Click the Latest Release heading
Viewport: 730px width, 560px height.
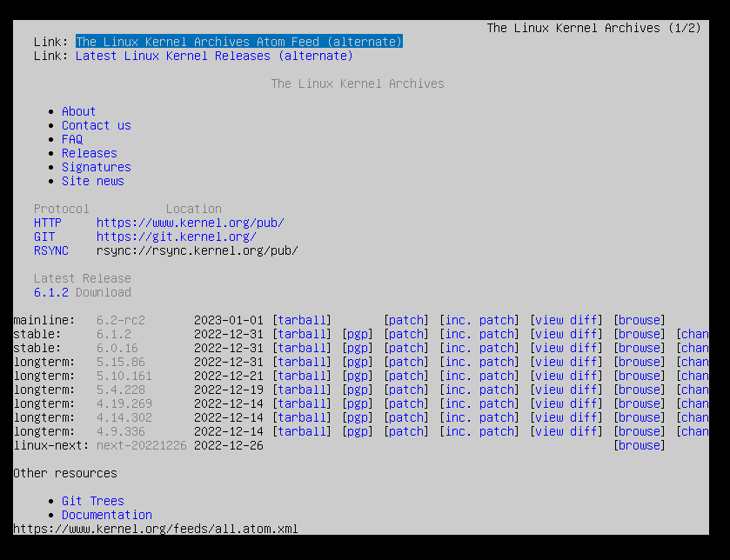click(83, 278)
